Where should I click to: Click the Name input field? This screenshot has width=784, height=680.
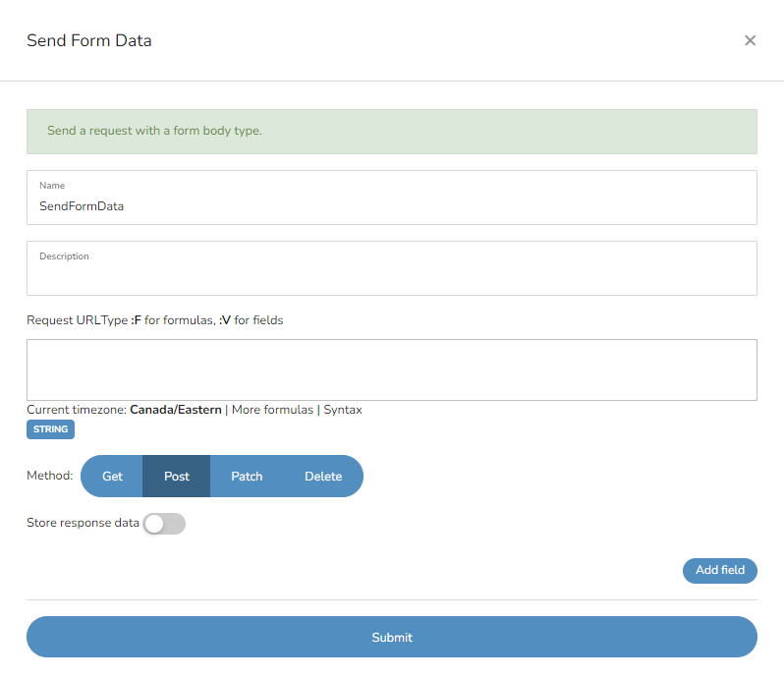click(391, 198)
